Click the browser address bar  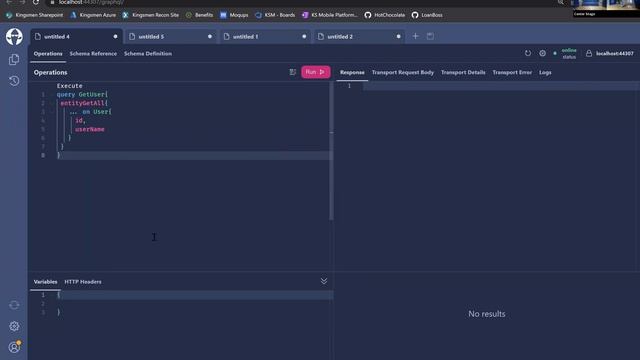[302, 2]
